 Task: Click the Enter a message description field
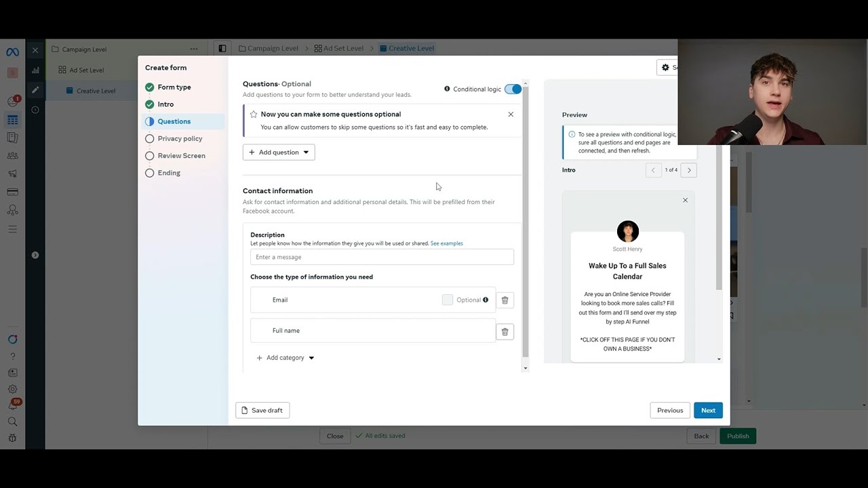point(382,257)
